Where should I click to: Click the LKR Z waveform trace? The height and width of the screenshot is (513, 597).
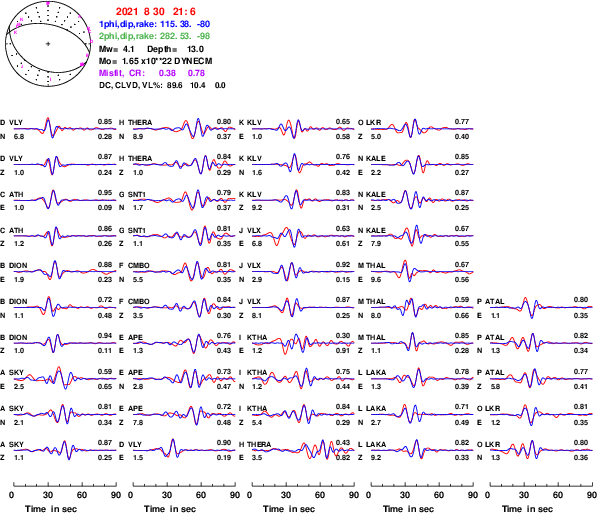point(422,128)
